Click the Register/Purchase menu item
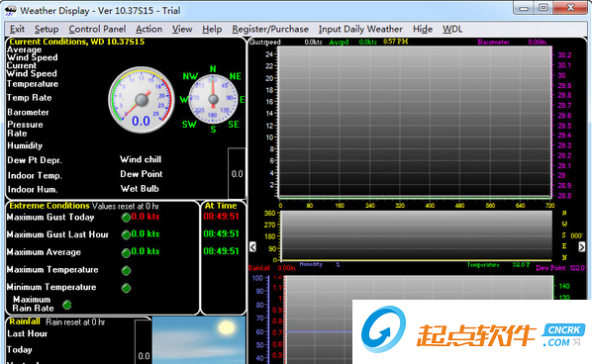The image size is (592, 364). point(270,29)
